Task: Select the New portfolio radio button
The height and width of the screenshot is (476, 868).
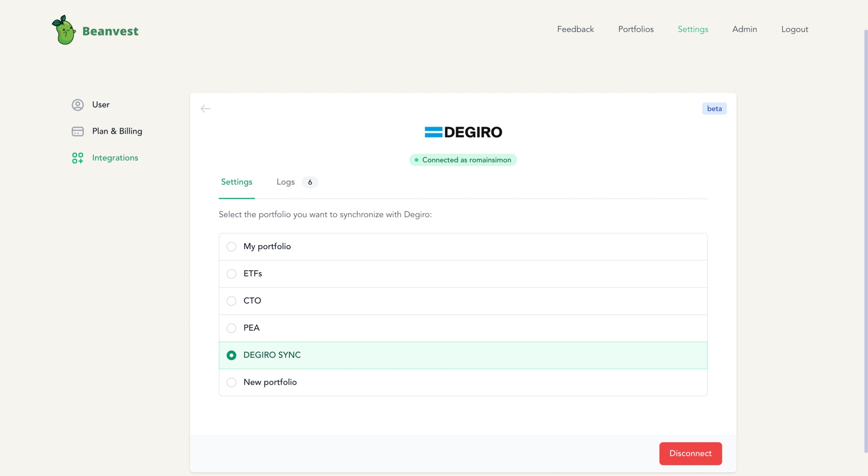Action: pyautogui.click(x=231, y=382)
